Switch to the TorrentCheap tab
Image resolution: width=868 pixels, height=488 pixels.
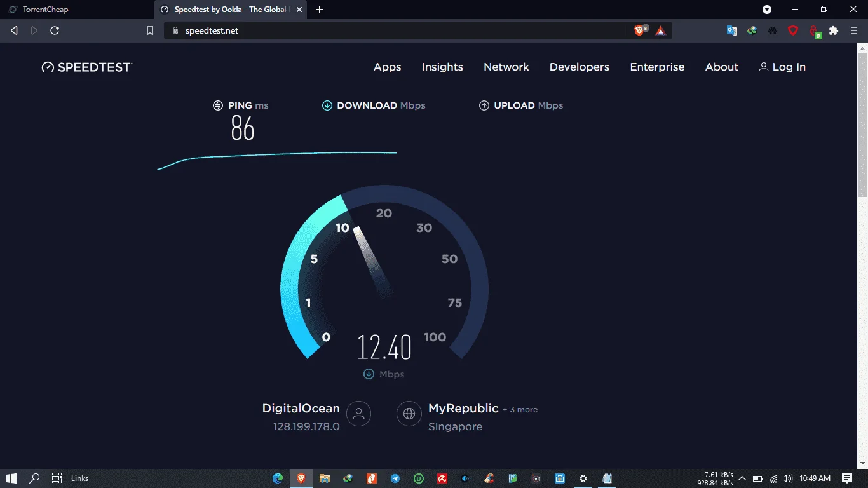[x=76, y=10]
